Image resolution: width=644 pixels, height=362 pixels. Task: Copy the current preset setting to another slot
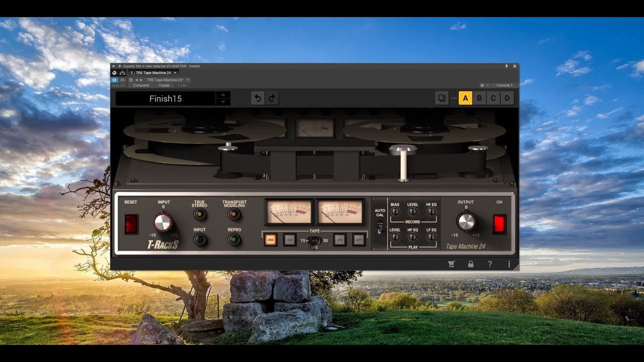[x=442, y=98]
